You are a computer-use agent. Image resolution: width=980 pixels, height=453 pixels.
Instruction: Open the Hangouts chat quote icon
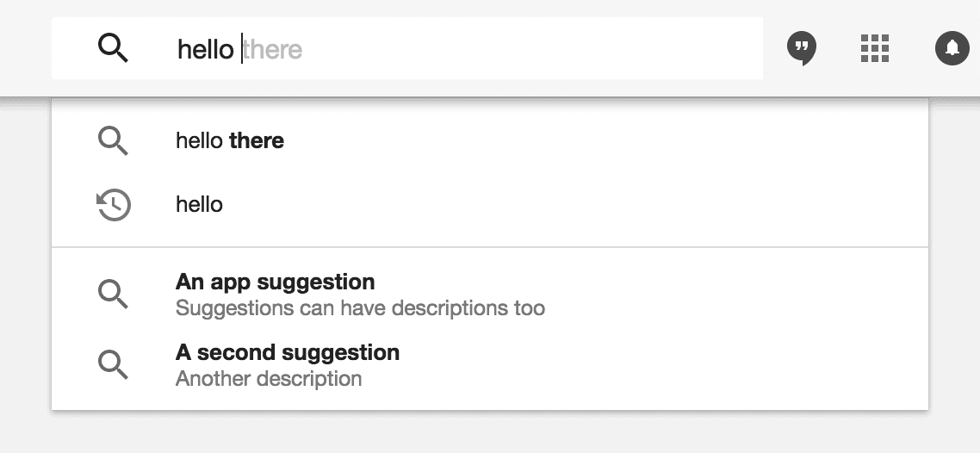[802, 49]
